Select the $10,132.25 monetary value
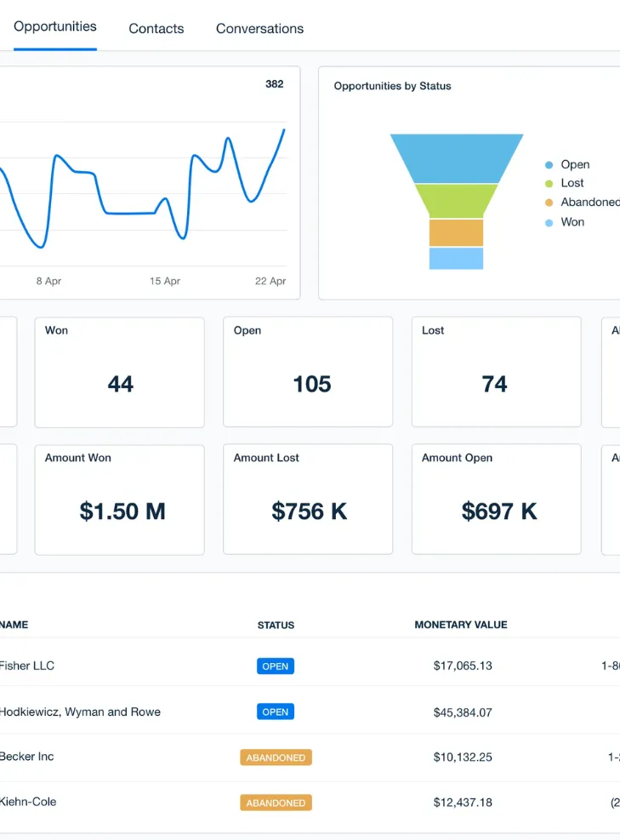This screenshot has height=840, width=620. point(463,757)
